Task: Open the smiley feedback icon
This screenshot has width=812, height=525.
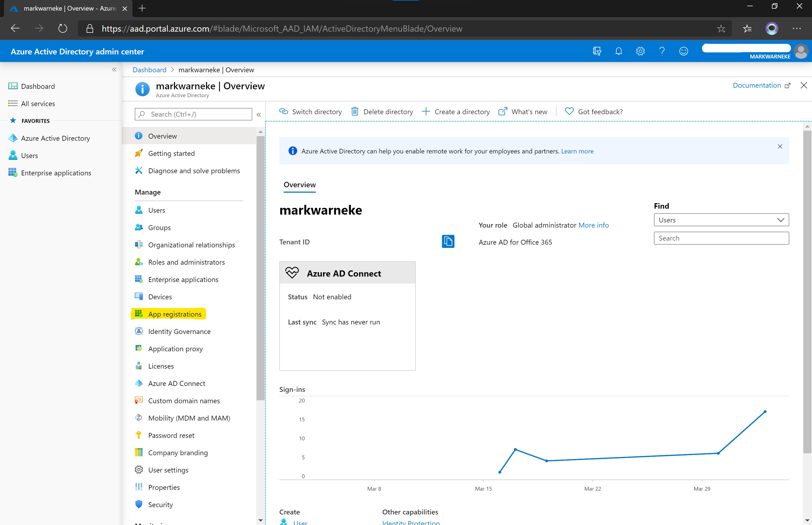Action: [684, 51]
